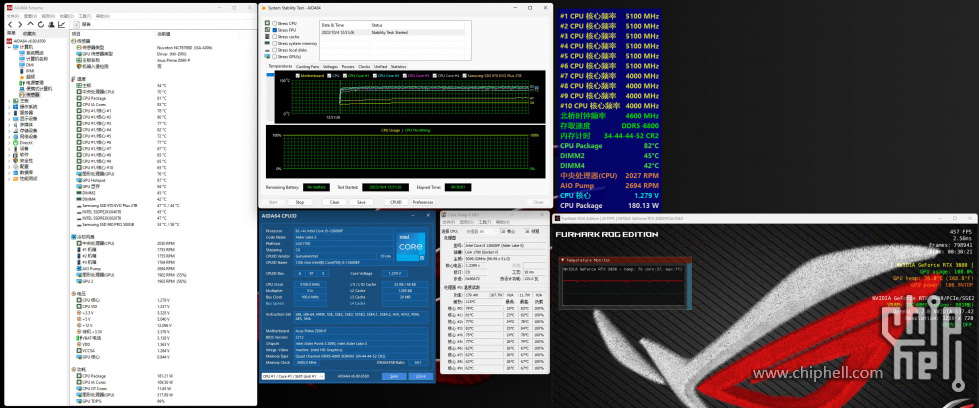Select 软件 category in tree

[21, 154]
